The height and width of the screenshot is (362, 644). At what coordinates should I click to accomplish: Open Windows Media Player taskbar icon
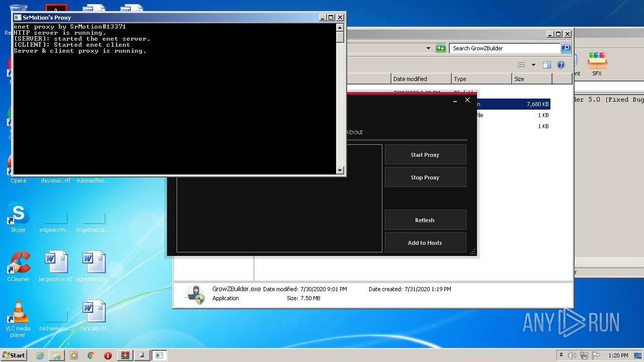[x=74, y=355]
